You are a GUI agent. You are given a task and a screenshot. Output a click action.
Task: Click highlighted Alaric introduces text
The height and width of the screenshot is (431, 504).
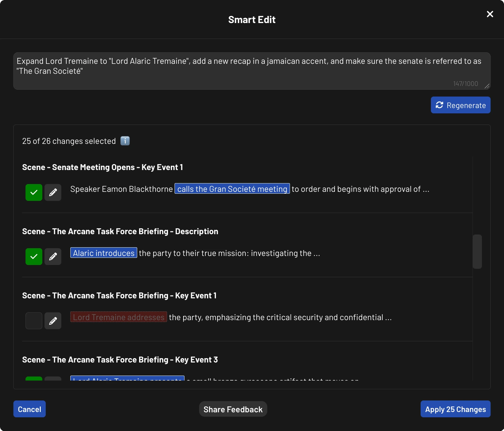(x=103, y=253)
